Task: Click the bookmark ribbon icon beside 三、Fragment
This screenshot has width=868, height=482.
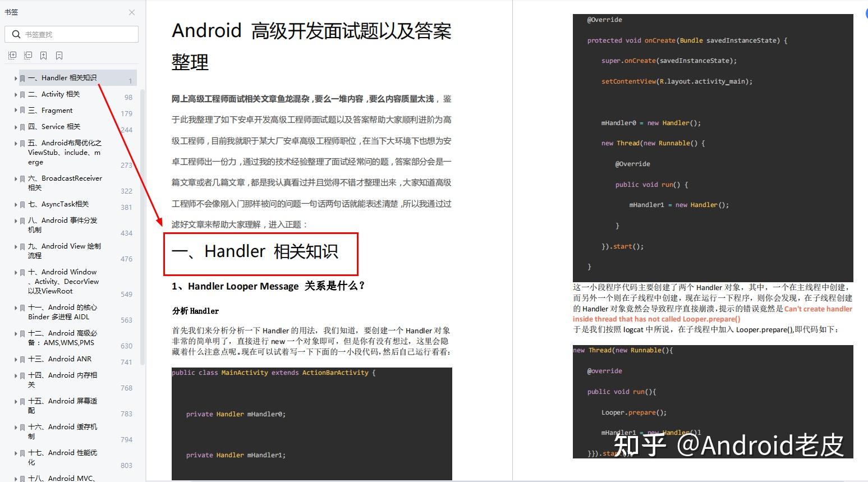Action: 21,110
